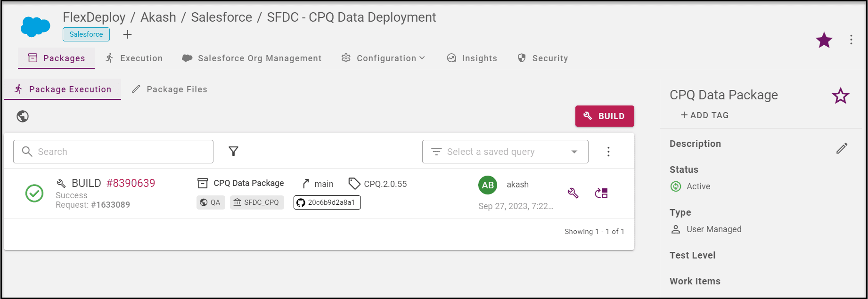Viewport: 868px width, 299px height.
Task: Click into the Search input field
Action: click(113, 152)
